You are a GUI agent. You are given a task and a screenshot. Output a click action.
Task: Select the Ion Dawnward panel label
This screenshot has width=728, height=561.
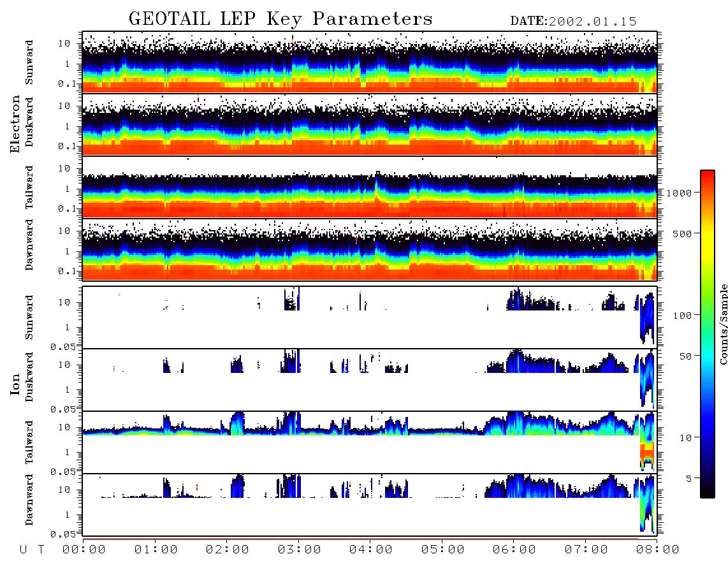pos(29,500)
